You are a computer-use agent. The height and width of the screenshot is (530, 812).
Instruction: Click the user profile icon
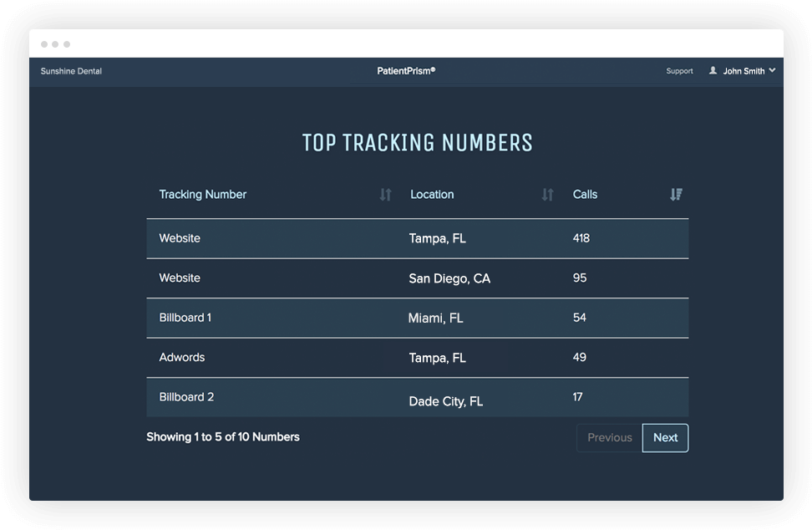click(713, 71)
